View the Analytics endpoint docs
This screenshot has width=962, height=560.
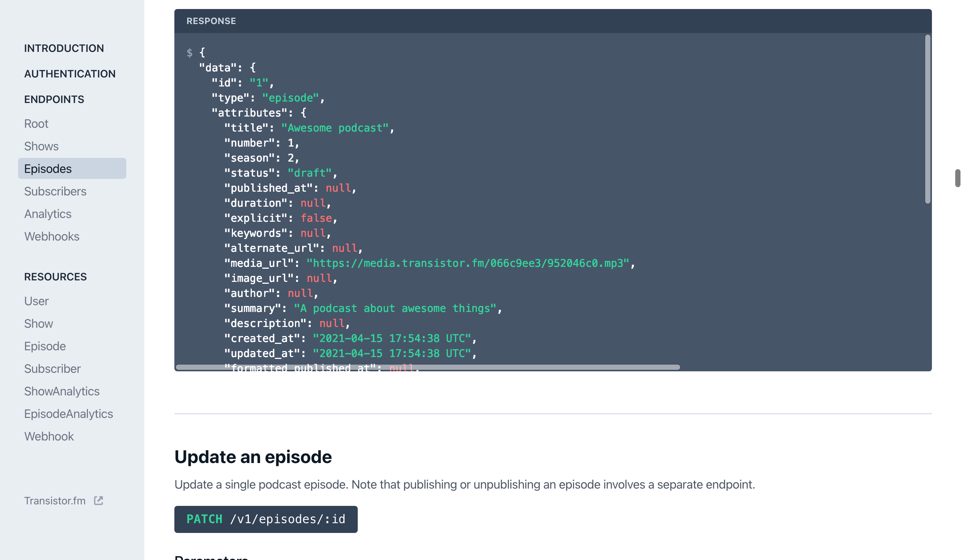pos(48,214)
